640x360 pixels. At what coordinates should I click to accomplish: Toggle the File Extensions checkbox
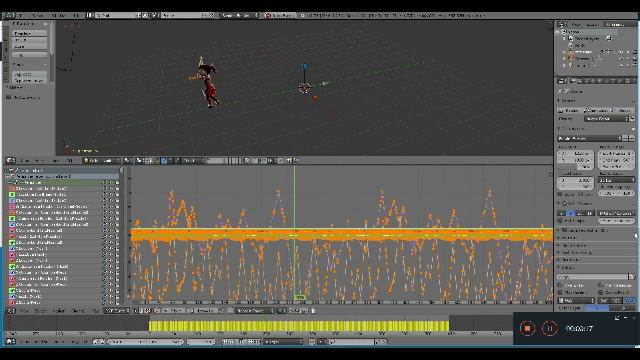tap(600, 285)
